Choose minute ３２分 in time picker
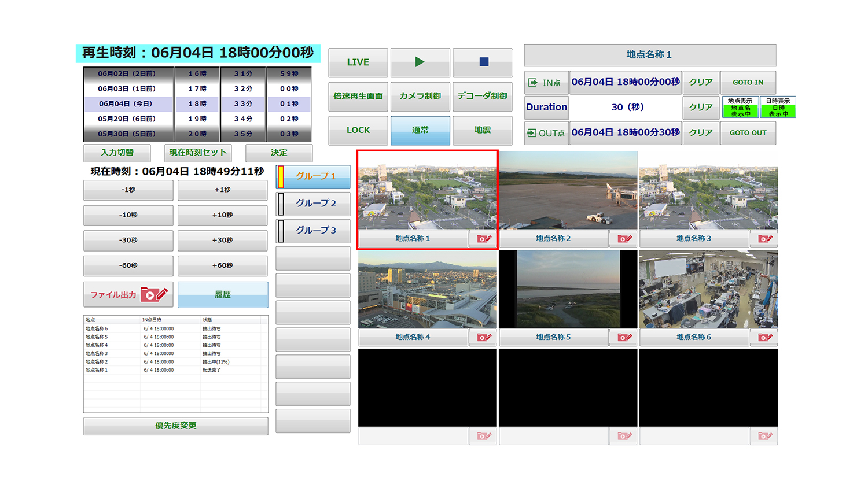Image resolution: width=868 pixels, height=488 pixels. point(243,89)
